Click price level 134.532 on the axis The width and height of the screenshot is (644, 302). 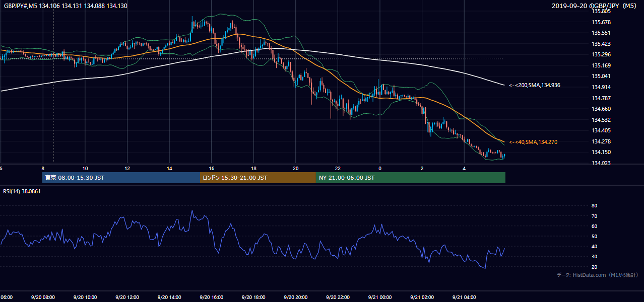[x=601, y=120]
